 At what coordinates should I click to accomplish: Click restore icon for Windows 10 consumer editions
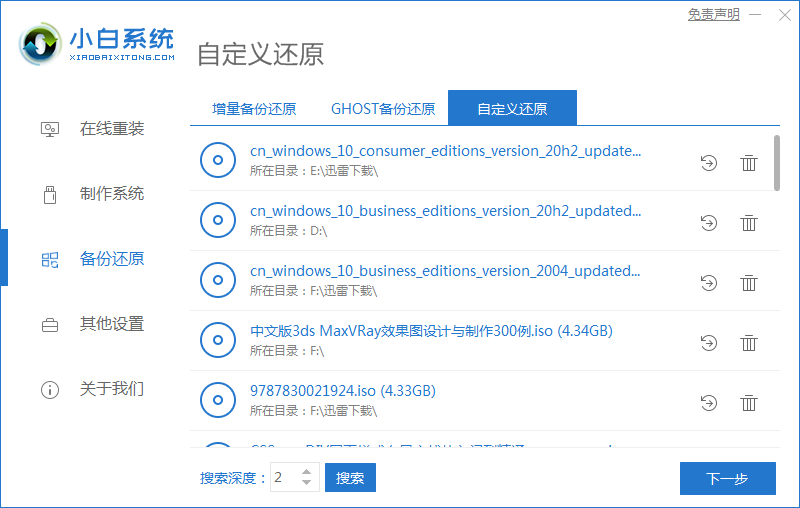click(x=709, y=163)
